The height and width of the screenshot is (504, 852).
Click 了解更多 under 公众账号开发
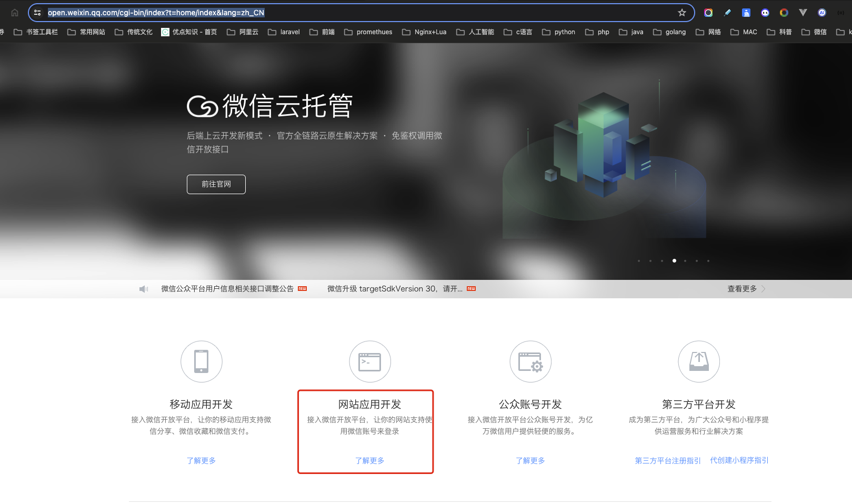(x=530, y=460)
